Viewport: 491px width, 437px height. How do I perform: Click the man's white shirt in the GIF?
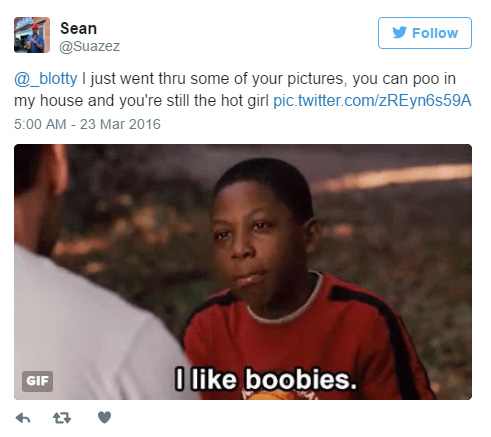pos(83,330)
